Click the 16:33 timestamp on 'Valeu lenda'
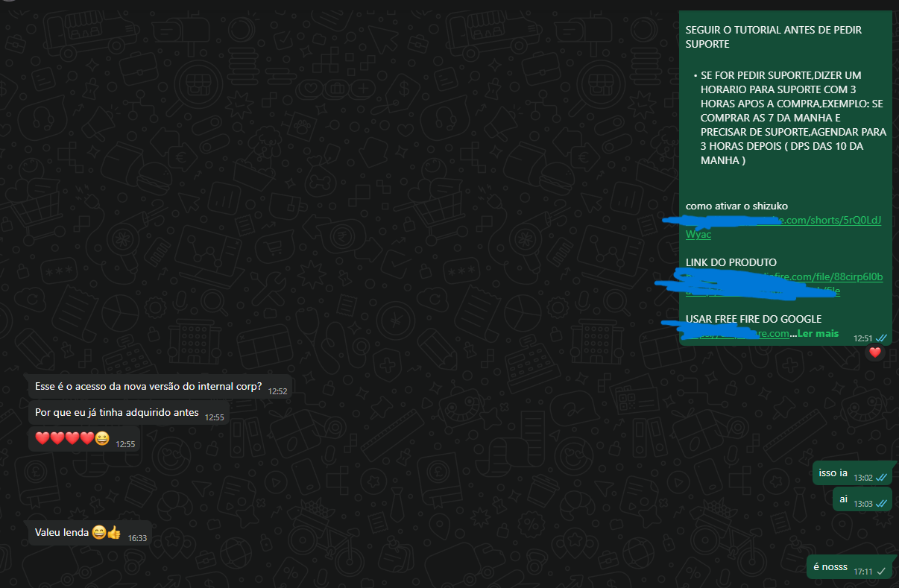This screenshot has height=588, width=899. pyautogui.click(x=137, y=538)
